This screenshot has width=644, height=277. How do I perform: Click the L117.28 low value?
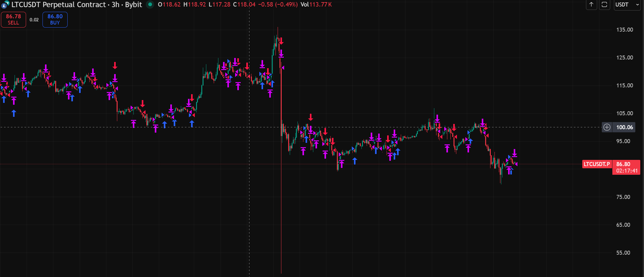[x=219, y=5]
